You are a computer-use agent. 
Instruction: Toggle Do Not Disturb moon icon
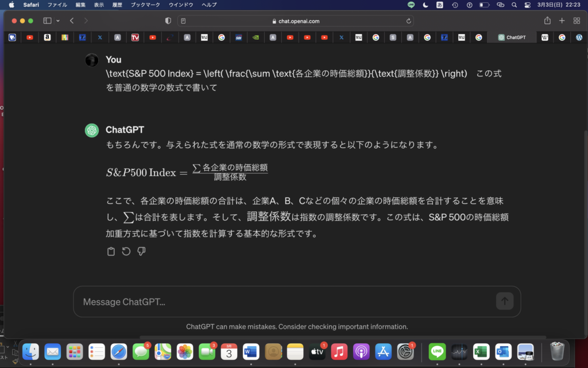(425, 5)
